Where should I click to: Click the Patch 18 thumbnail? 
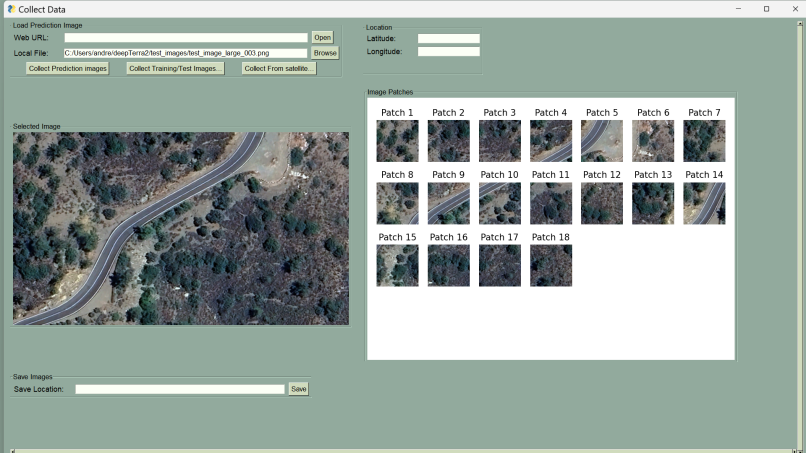point(550,265)
